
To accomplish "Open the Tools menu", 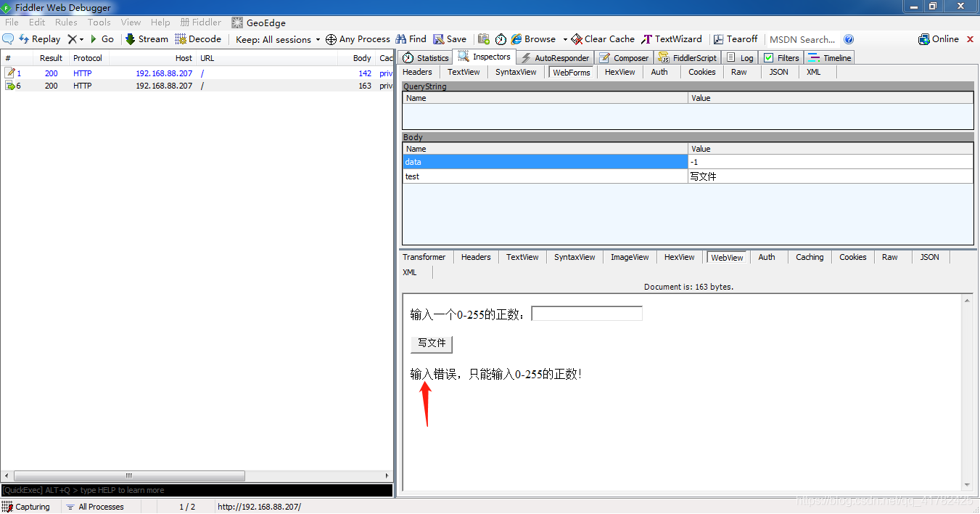I will coord(99,23).
